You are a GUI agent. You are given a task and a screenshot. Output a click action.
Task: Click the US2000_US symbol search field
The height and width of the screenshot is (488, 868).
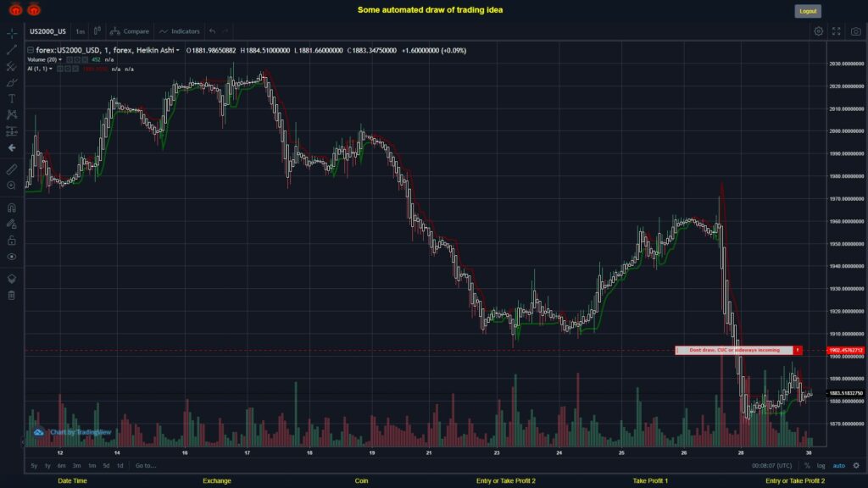[x=47, y=31]
